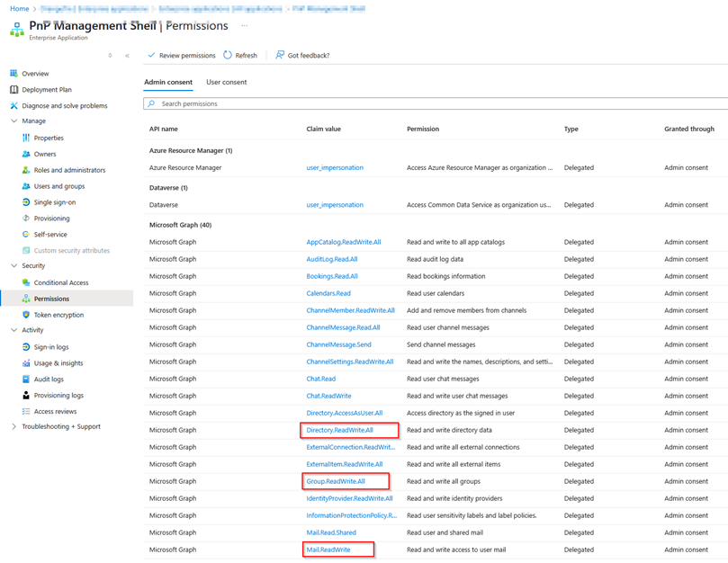The width and height of the screenshot is (728, 563).
Task: Open Roles and administrators icon
Action: pyautogui.click(x=26, y=170)
